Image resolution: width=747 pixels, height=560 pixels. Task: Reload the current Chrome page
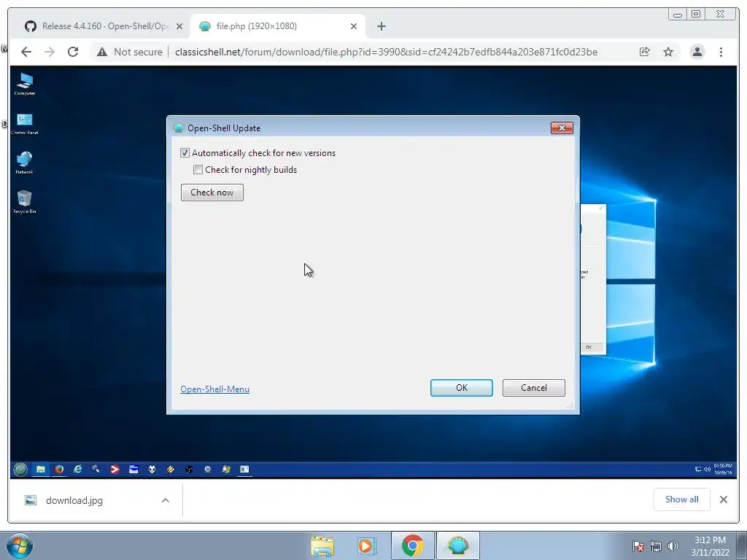(73, 52)
